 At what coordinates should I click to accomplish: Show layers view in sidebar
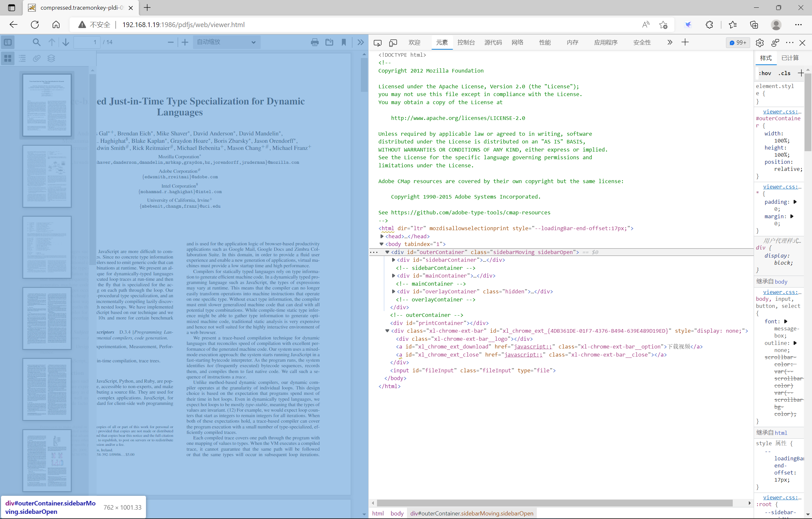51,58
